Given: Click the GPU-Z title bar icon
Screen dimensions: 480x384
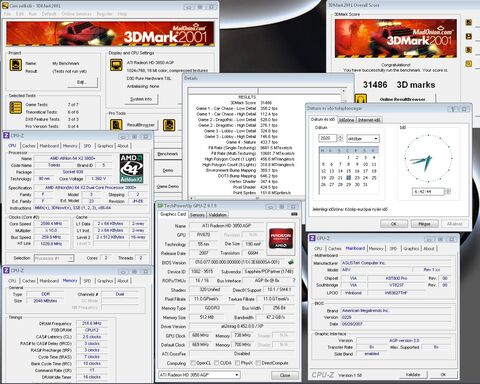Looking at the screenshot, I should [x=161, y=206].
